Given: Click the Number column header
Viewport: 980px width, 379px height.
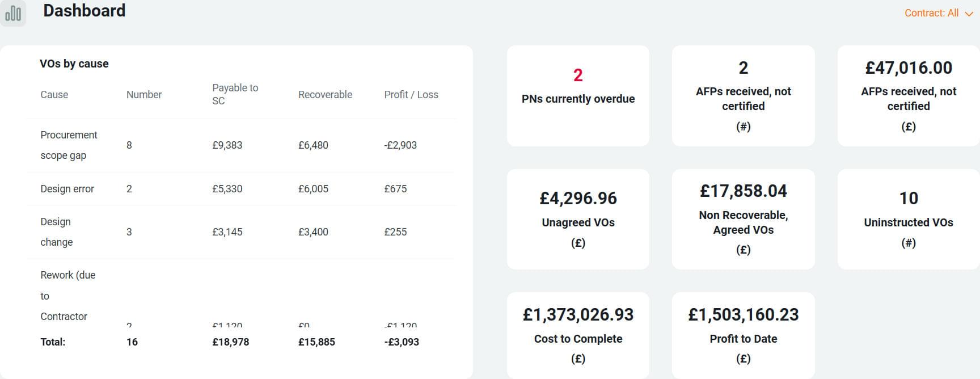Looking at the screenshot, I should 144,95.
